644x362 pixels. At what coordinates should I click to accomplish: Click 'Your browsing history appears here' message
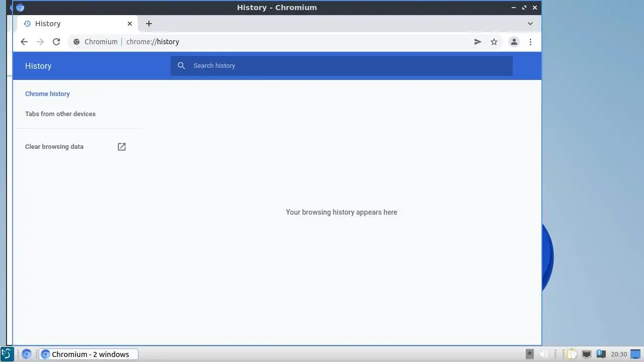point(342,212)
